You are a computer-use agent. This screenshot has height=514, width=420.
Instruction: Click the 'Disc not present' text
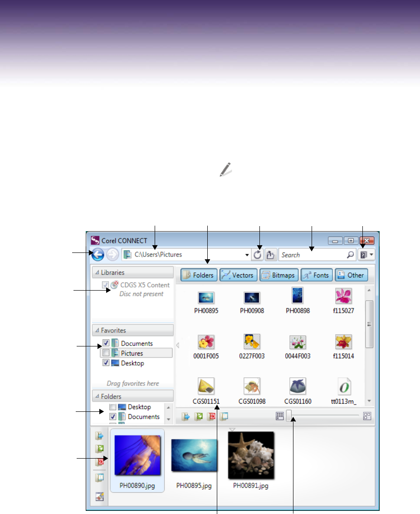[142, 294]
